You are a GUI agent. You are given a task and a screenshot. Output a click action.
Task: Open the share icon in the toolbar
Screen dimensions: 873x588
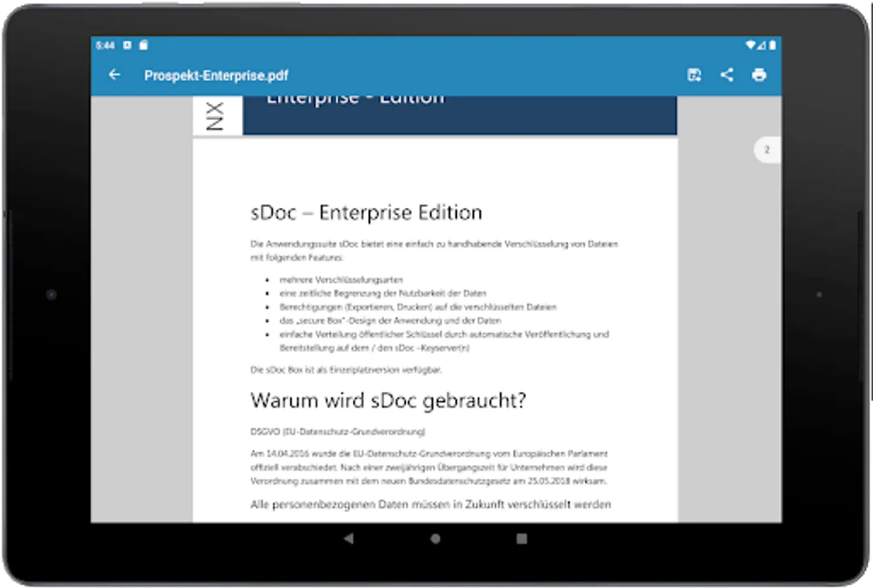(x=727, y=74)
